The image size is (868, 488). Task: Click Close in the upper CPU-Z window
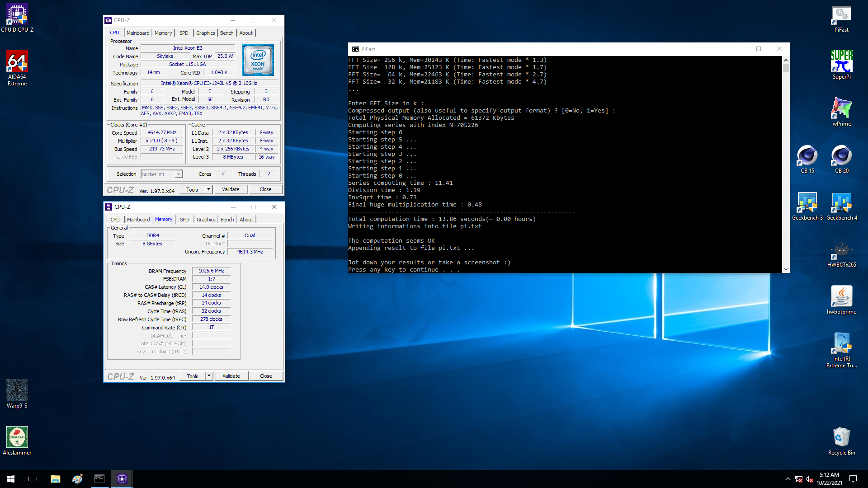click(x=265, y=190)
